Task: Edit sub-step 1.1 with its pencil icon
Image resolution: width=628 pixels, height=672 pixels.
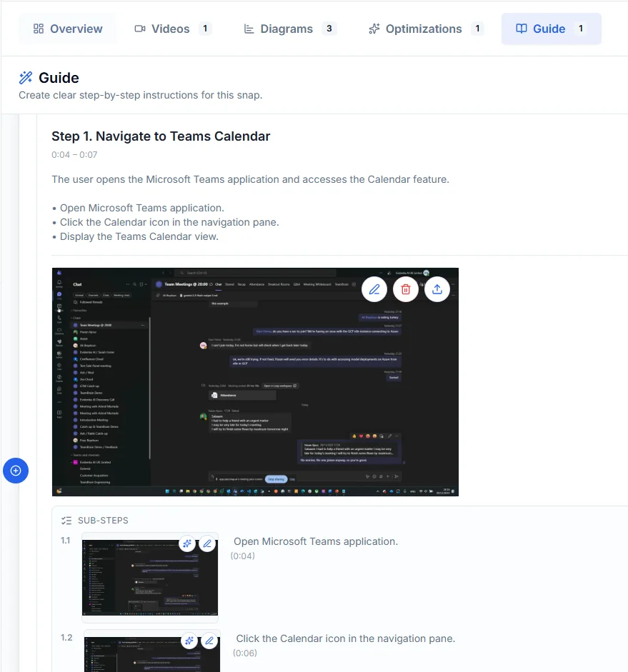Action: [207, 543]
